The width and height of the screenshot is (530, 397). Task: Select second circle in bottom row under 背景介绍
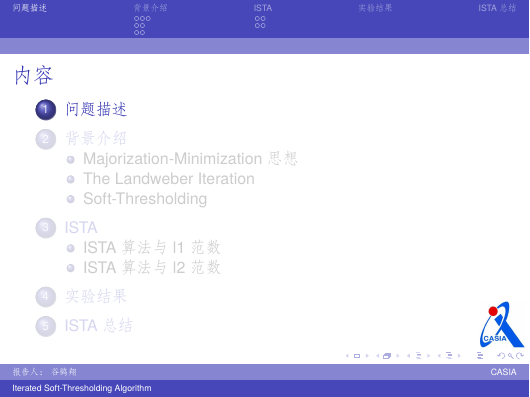pyautogui.click(x=142, y=32)
